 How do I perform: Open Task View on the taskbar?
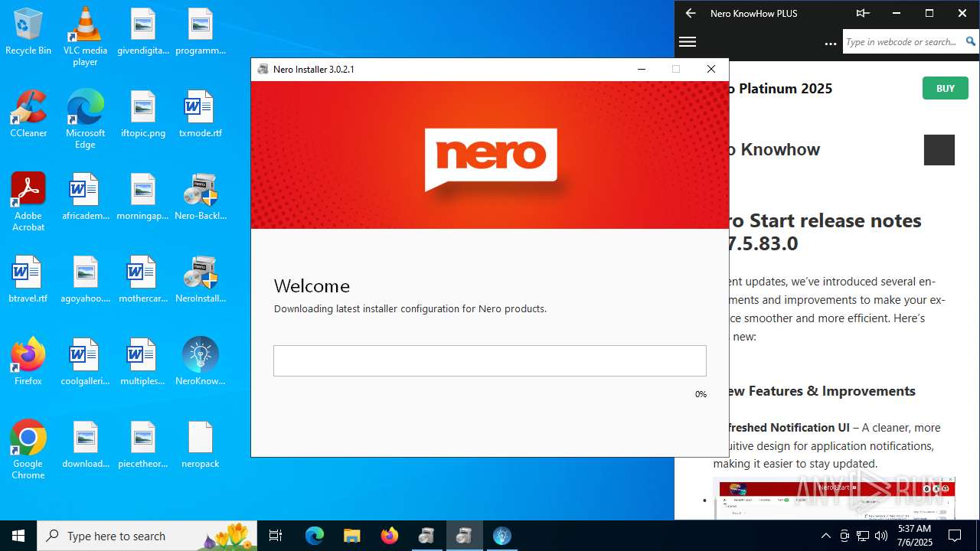(276, 536)
